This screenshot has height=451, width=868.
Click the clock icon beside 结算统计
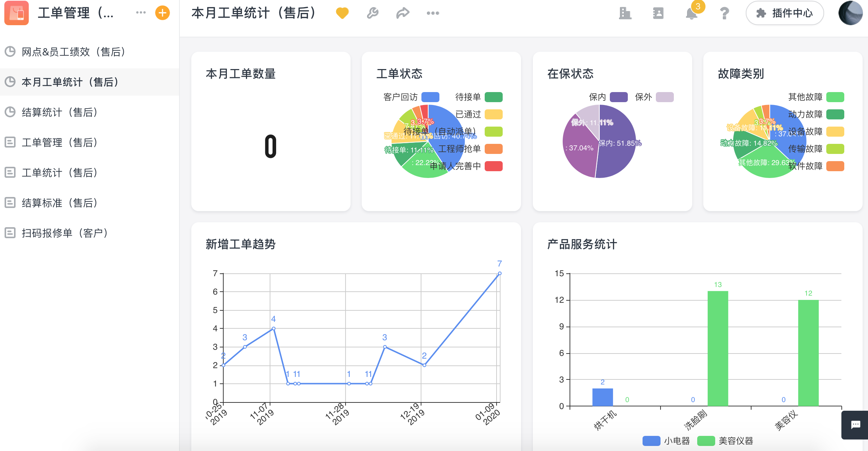click(x=10, y=112)
